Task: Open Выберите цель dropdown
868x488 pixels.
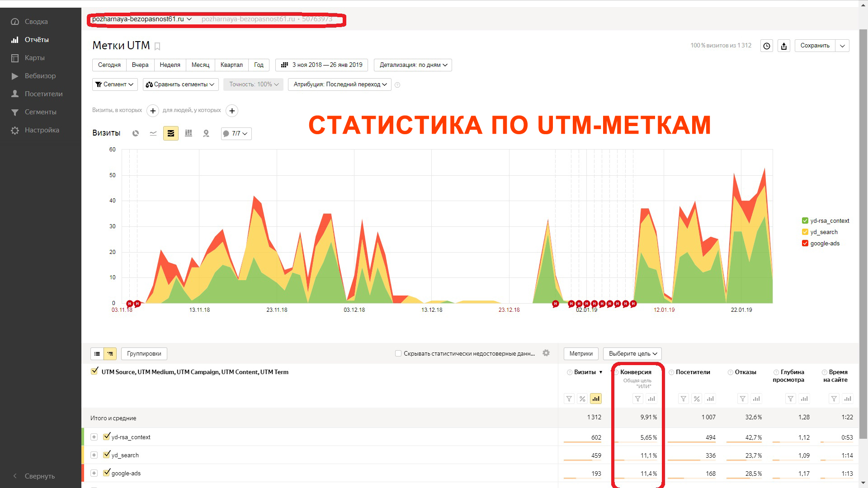Action: click(x=632, y=354)
